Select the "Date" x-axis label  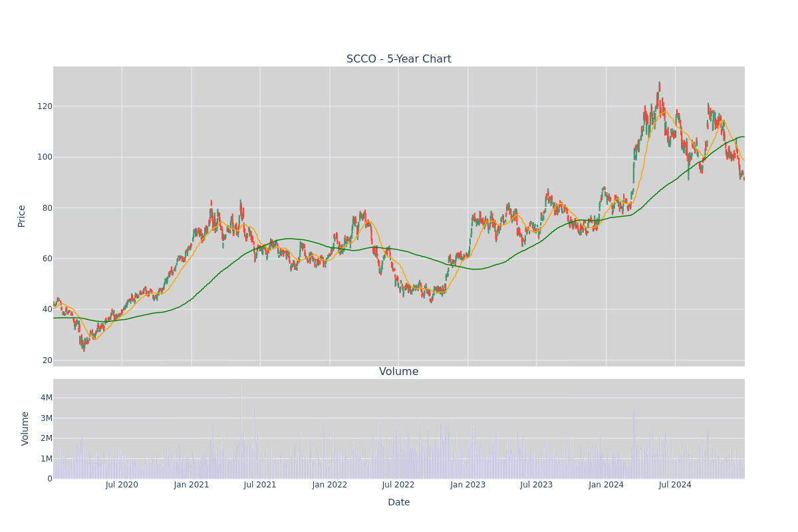pyautogui.click(x=399, y=503)
